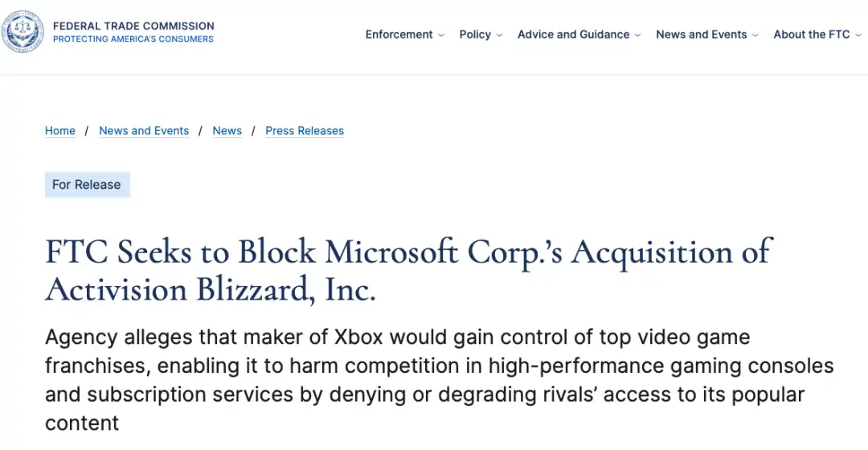Go to Home breadcrumb link
Viewport: 868px width, 450px height.
point(59,131)
